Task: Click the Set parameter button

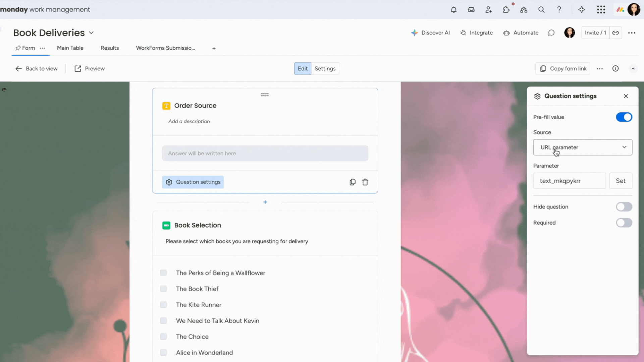Action: [621, 181]
